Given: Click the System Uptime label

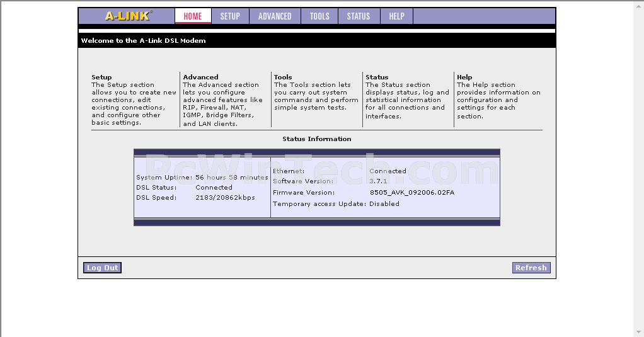Looking at the screenshot, I should [x=164, y=178].
